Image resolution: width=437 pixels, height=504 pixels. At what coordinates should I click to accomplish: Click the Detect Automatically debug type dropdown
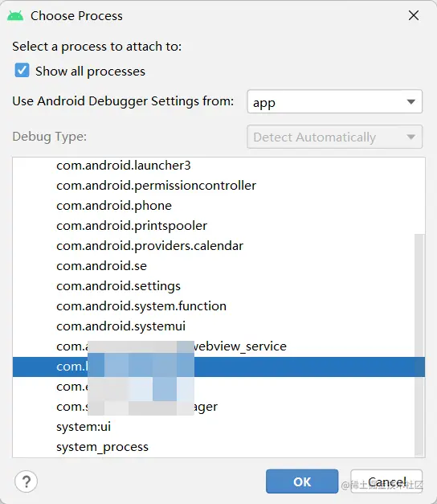click(x=334, y=137)
